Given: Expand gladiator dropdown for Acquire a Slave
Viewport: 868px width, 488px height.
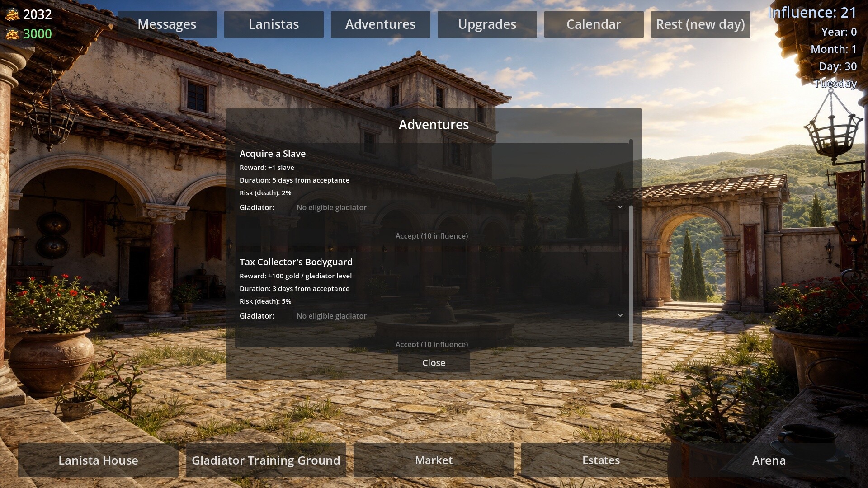Looking at the screenshot, I should 460,207.
